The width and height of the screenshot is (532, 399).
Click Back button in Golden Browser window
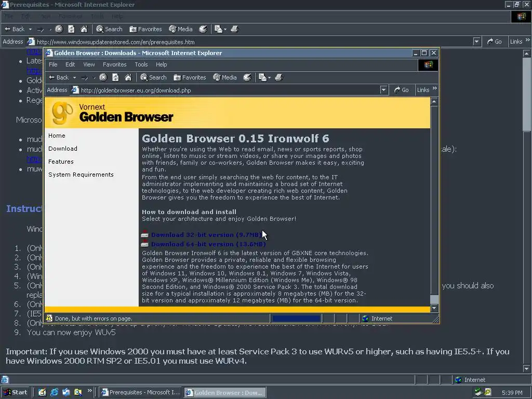[x=59, y=77]
